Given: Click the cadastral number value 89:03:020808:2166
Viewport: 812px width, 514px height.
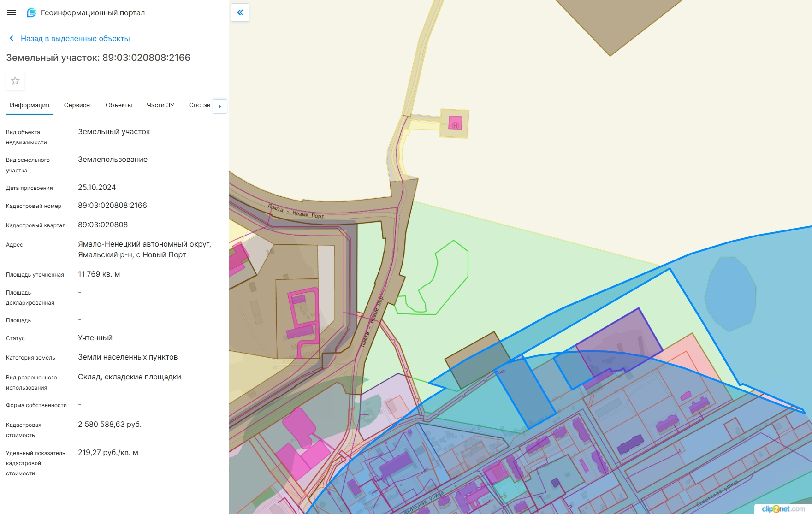Looking at the screenshot, I should tap(113, 206).
